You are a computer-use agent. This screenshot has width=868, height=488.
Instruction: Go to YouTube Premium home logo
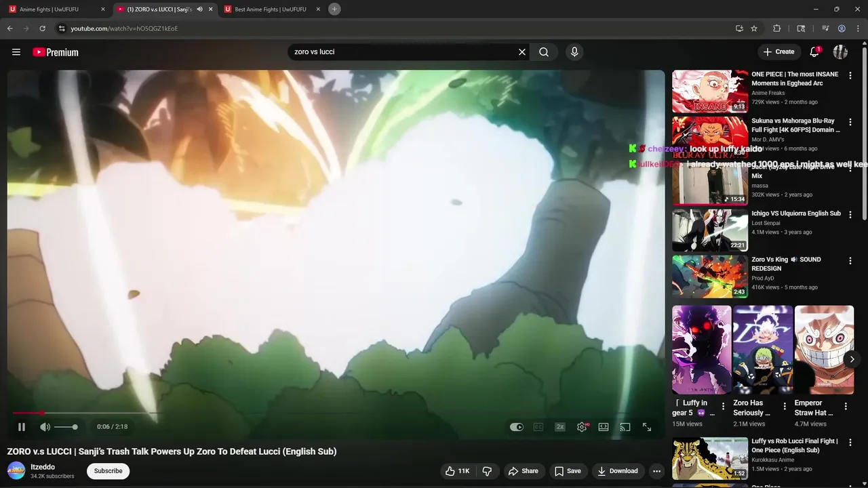click(56, 52)
